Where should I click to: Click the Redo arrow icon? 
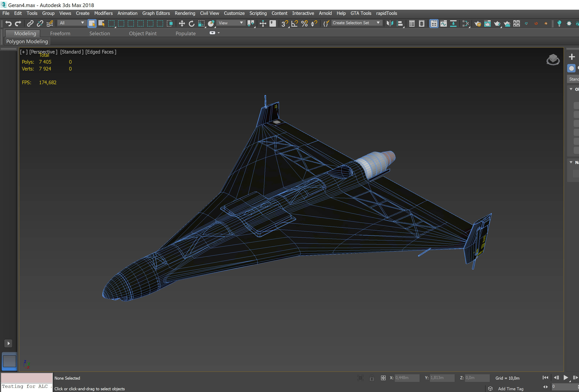pos(18,23)
